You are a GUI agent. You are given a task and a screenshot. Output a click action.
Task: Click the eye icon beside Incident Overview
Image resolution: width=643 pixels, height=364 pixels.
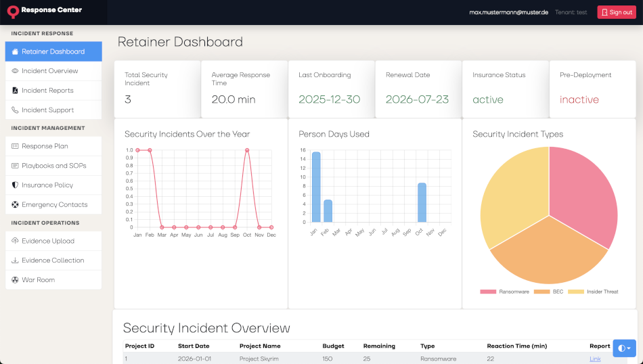[15, 71]
